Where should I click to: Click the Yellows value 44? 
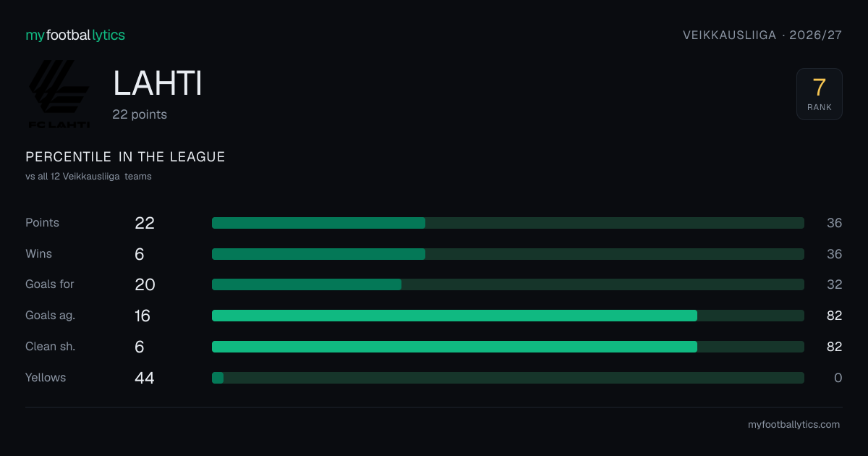[145, 378]
